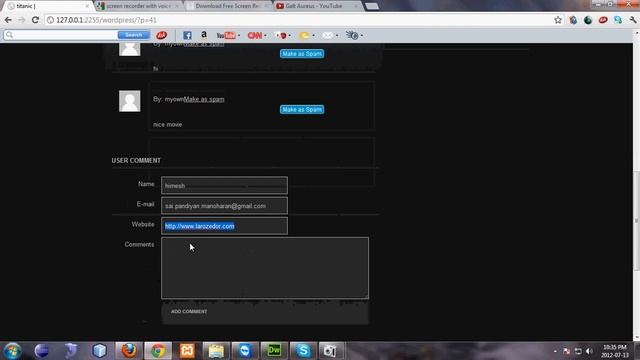
Task: Reload the page with the refresh icon
Action: [35, 20]
